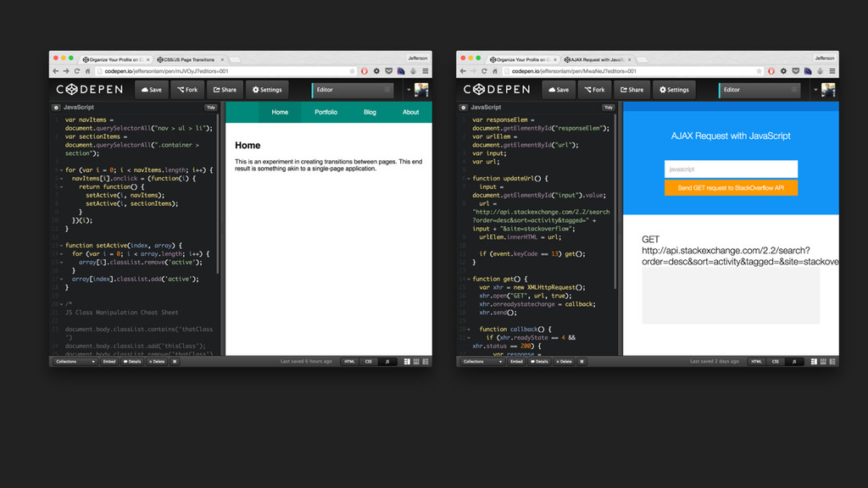Open the JavaScript editor settings gear in Page Transitions window
Image resolution: width=868 pixels, height=488 pixels.
tap(56, 108)
